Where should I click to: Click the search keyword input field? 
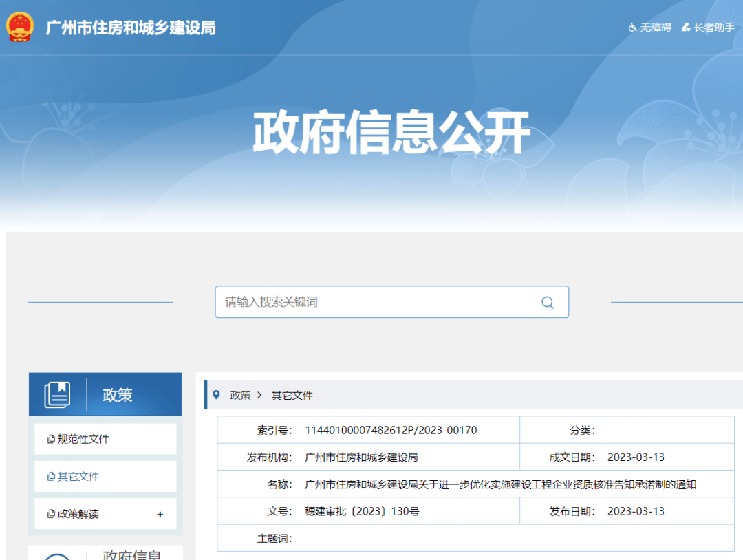(392, 302)
